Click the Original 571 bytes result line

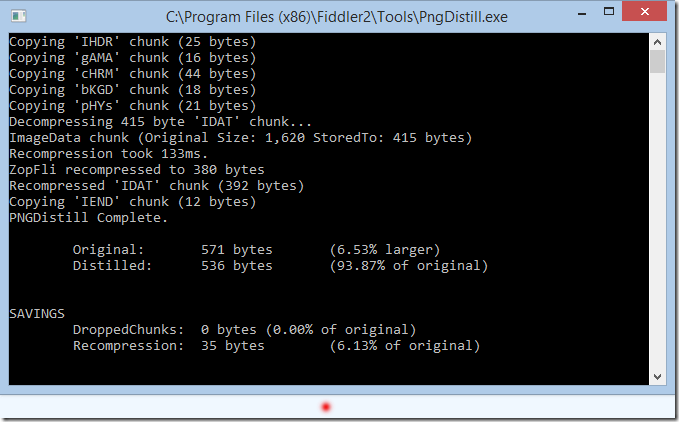pos(256,250)
